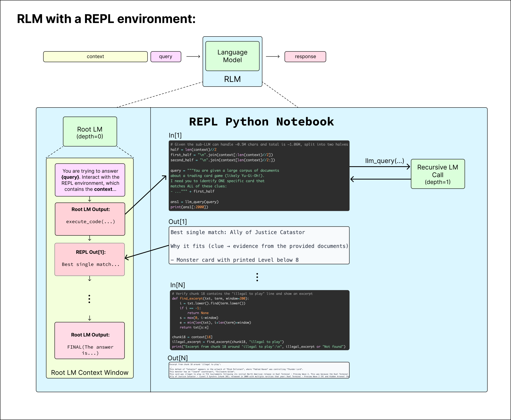The height and width of the screenshot is (420, 511).
Task: Select the response output block
Action: tap(305, 57)
